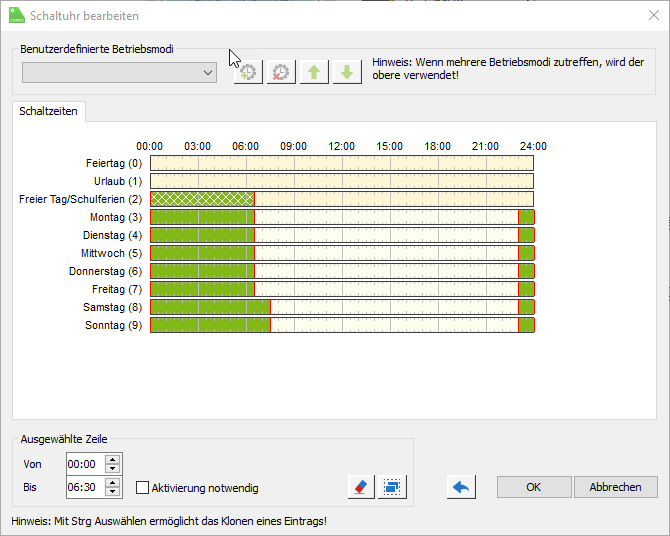Viewport: 670px width, 536px height.
Task: Select the late-evening green block in Samstag row
Action: coord(526,307)
